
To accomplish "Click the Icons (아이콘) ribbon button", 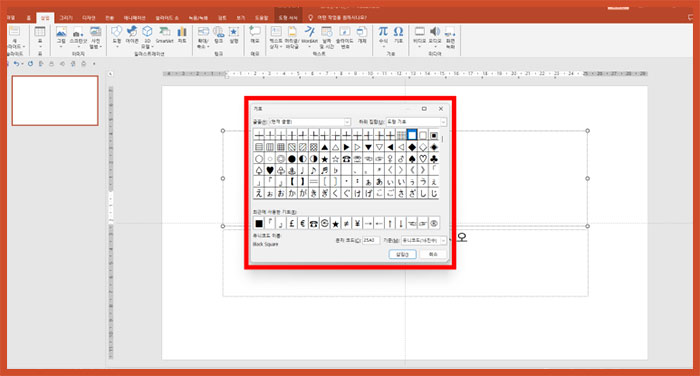I will pyautogui.click(x=132, y=31).
